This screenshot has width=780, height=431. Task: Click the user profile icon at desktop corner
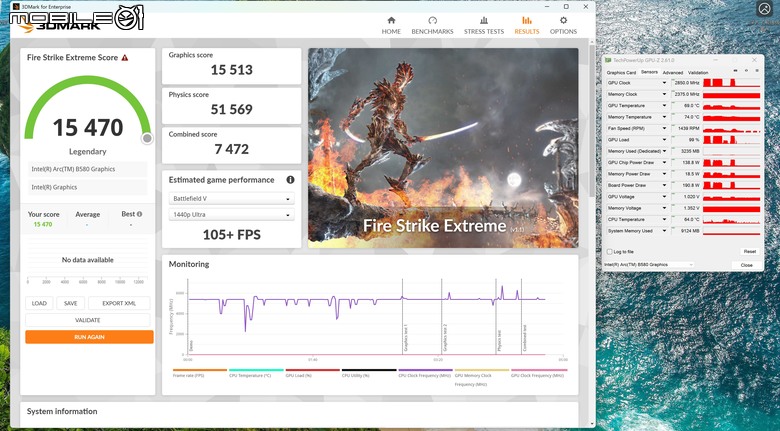[x=764, y=9]
